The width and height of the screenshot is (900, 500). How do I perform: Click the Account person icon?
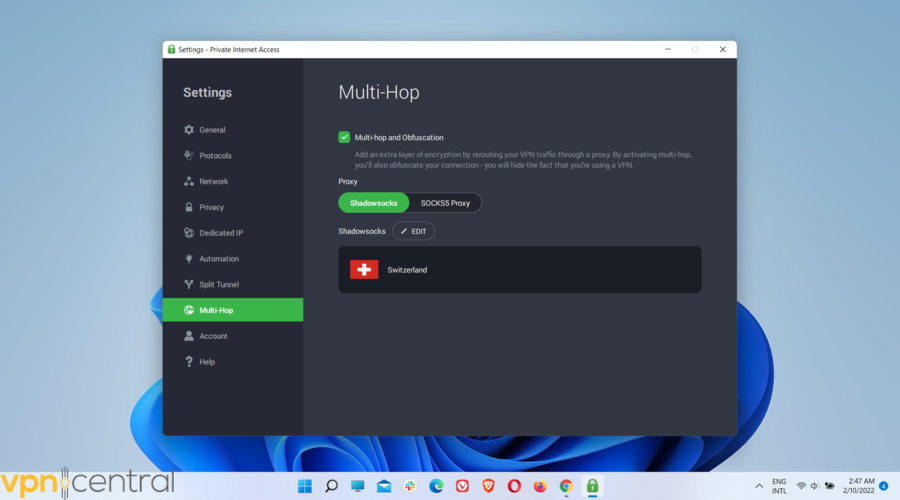189,336
